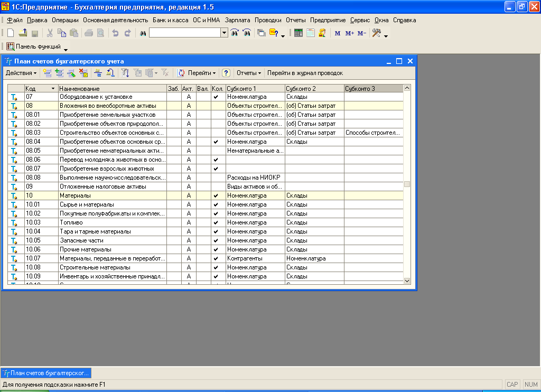Expand the Перейти dropdown
Screen dimensions: 541x392
point(202,73)
